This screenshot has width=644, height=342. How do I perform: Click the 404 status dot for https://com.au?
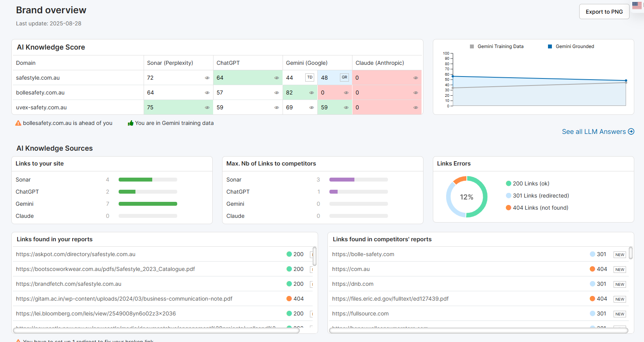point(592,269)
